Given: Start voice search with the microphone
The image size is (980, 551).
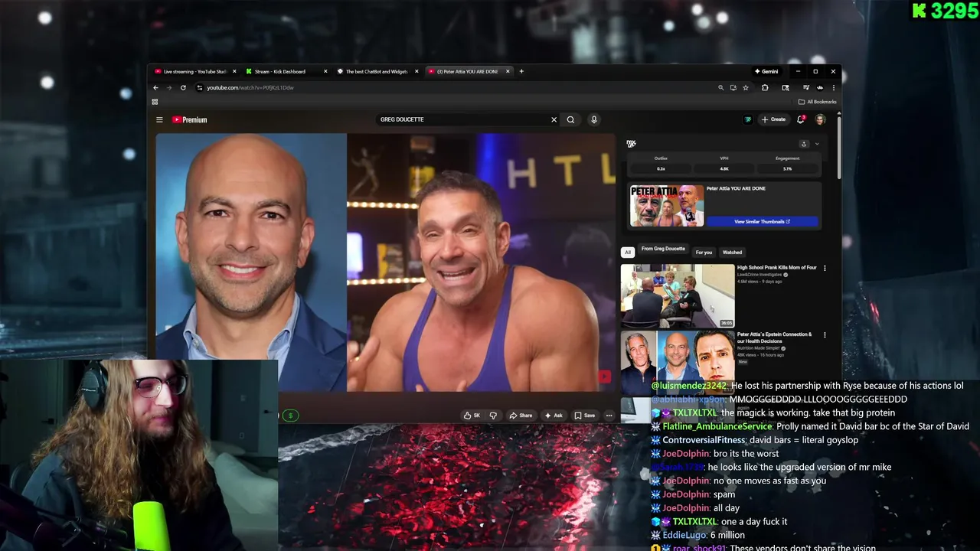Looking at the screenshot, I should coord(593,119).
